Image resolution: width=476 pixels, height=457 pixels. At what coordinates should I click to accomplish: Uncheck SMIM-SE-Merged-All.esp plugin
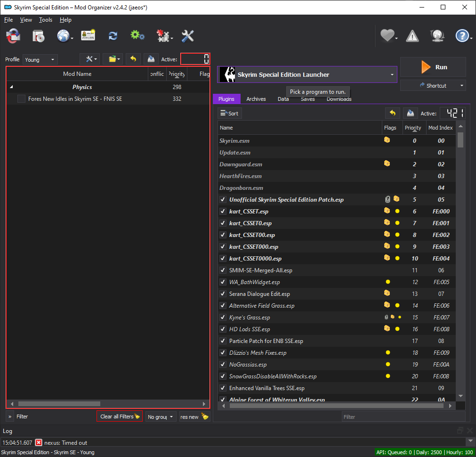(223, 270)
